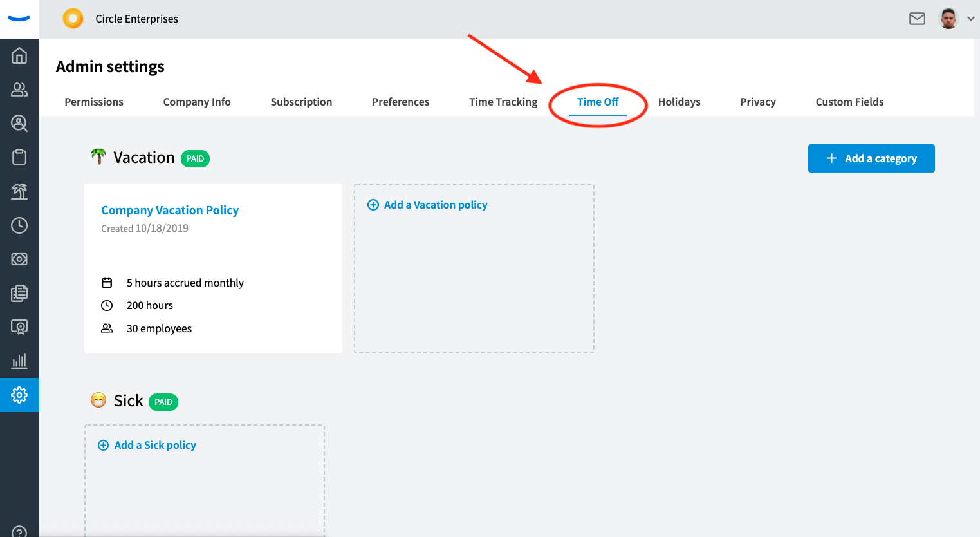Click the calendar icon beside accrued monthly

[x=107, y=283]
